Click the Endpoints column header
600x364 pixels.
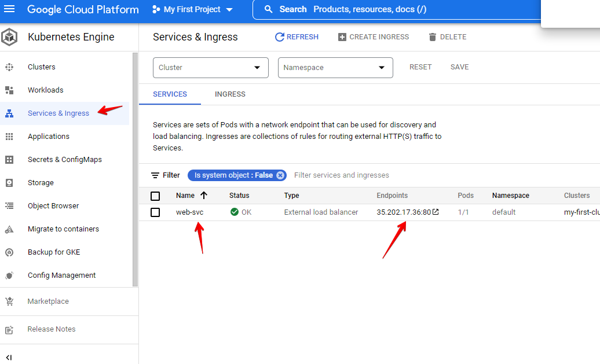point(392,196)
